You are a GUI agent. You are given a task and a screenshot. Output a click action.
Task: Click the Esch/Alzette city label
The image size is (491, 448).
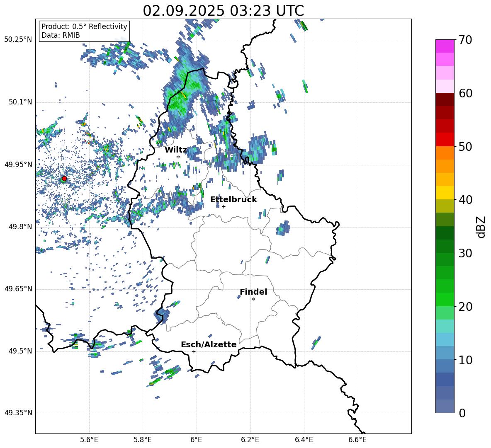(x=209, y=344)
